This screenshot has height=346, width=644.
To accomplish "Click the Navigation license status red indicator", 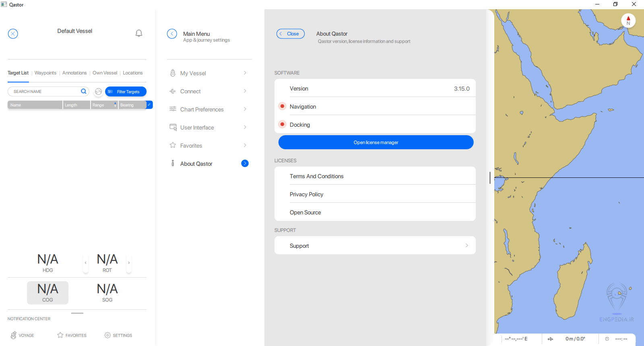I will click(x=282, y=106).
